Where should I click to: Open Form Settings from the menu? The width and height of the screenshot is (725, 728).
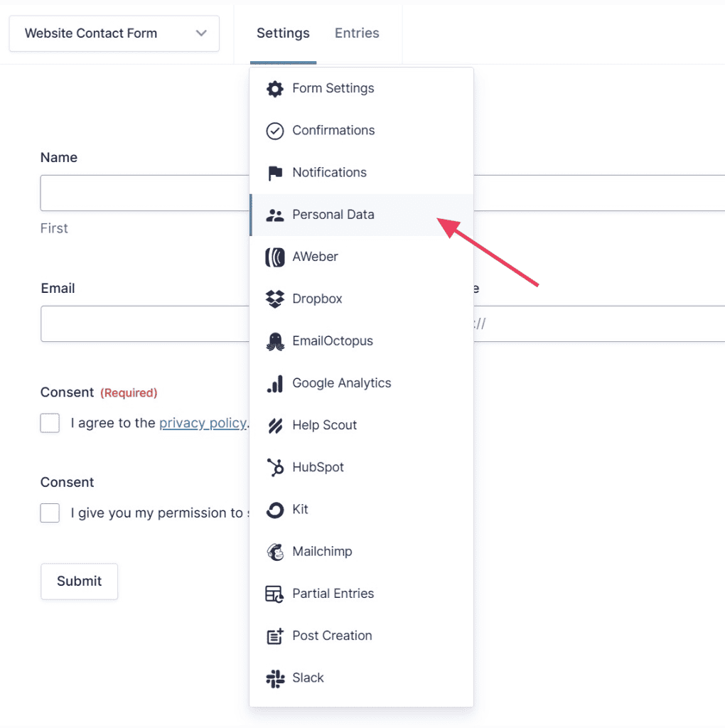pos(361,88)
